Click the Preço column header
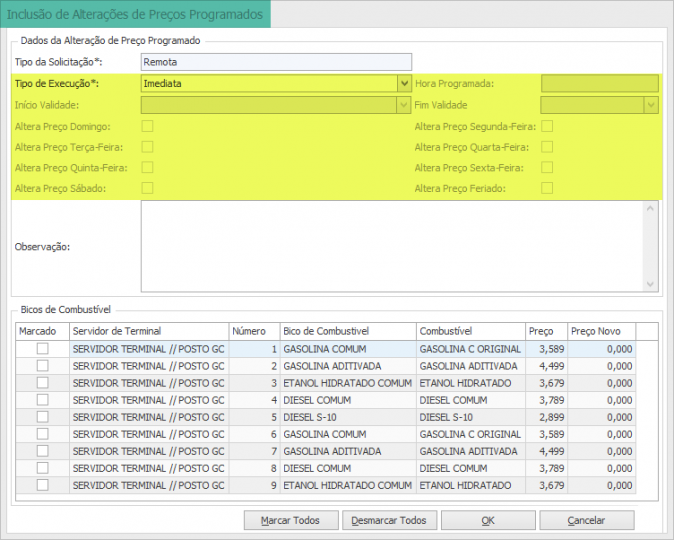674x540 pixels. click(546, 331)
